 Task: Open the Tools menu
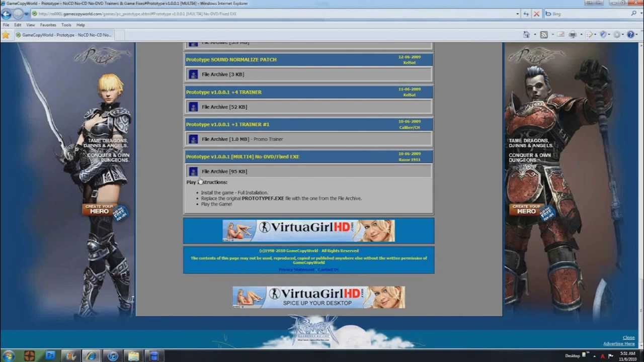coord(66,25)
